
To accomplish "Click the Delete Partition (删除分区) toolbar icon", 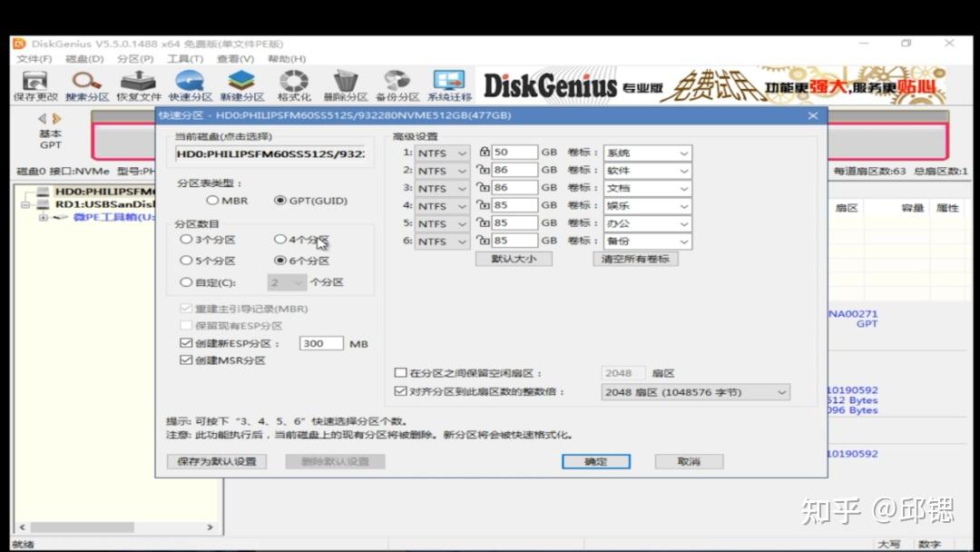I will (x=345, y=85).
